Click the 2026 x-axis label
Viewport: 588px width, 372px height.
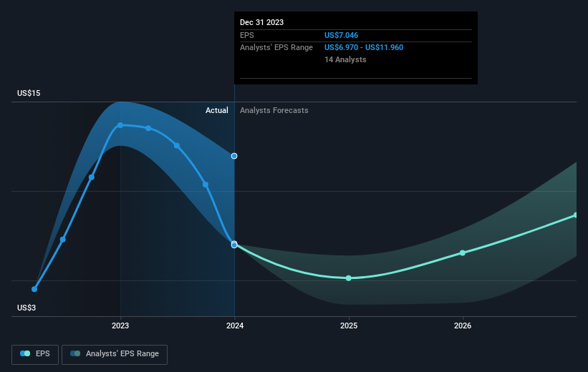(463, 325)
